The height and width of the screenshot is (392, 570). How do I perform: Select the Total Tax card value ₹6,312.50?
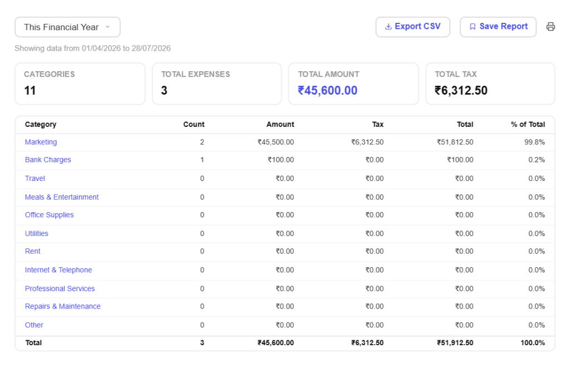point(461,90)
